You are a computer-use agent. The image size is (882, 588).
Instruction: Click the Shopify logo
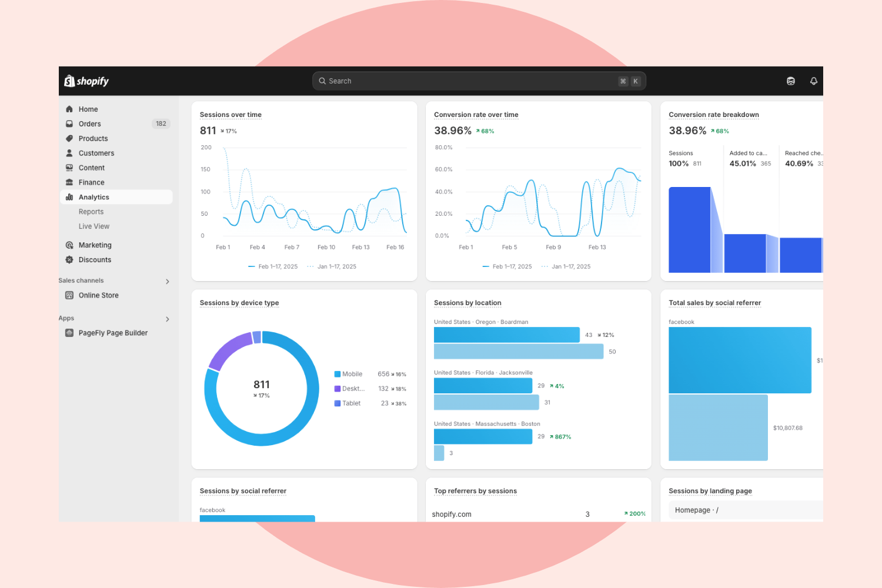click(86, 81)
